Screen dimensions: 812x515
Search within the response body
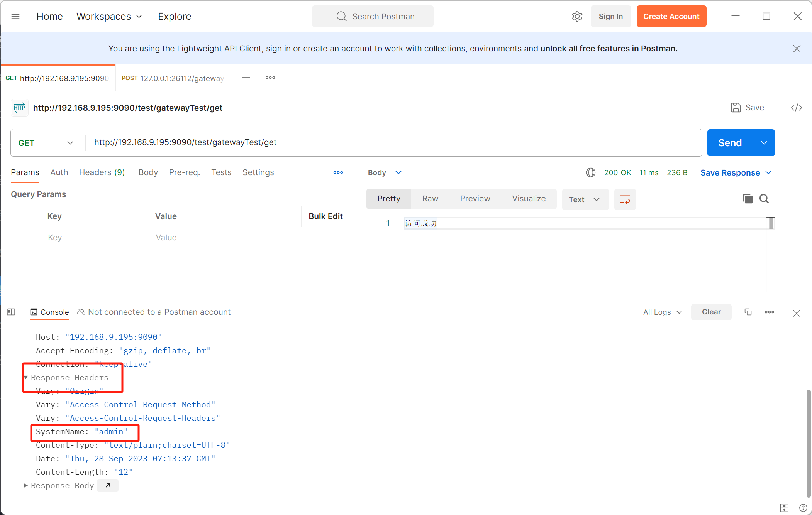click(x=764, y=199)
